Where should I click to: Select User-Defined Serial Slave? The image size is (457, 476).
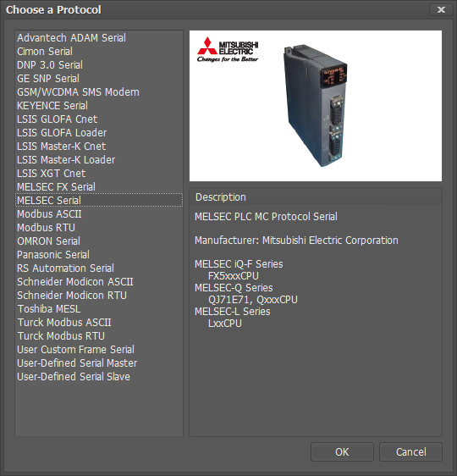coord(99,377)
